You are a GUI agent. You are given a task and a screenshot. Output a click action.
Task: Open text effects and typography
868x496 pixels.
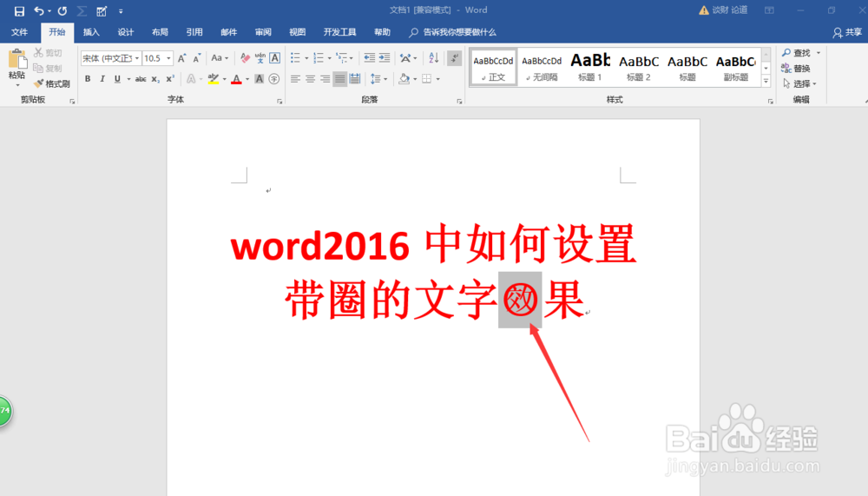coord(191,79)
